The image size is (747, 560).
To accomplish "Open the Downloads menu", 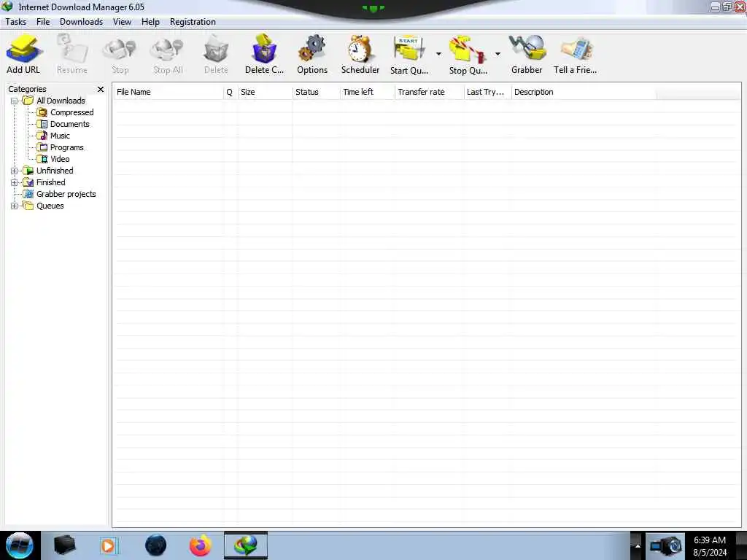I will pos(81,22).
